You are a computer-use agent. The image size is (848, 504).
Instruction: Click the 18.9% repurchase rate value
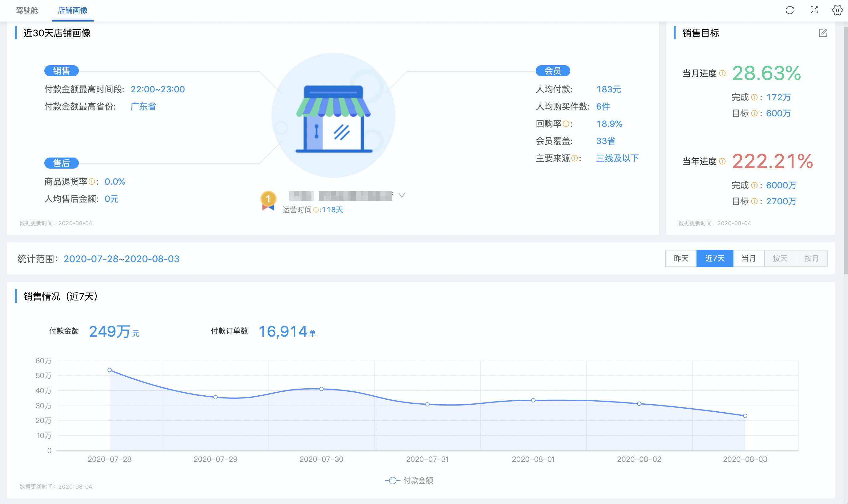(x=609, y=124)
